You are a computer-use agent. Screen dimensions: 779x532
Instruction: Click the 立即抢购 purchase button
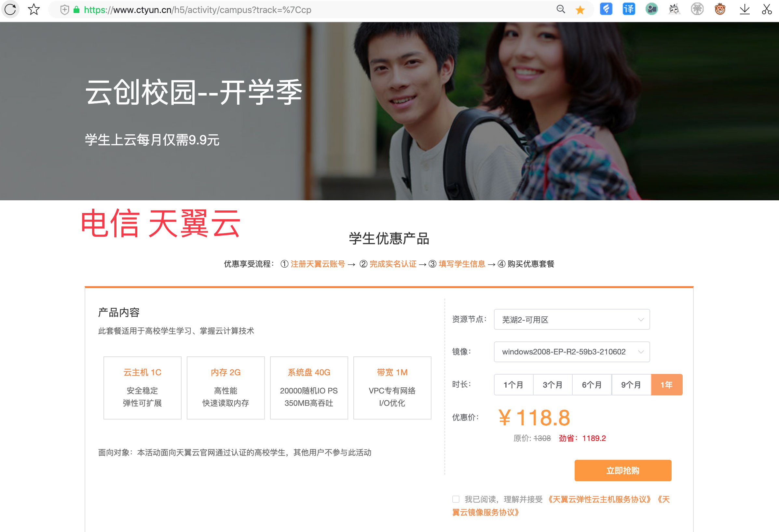(x=622, y=470)
